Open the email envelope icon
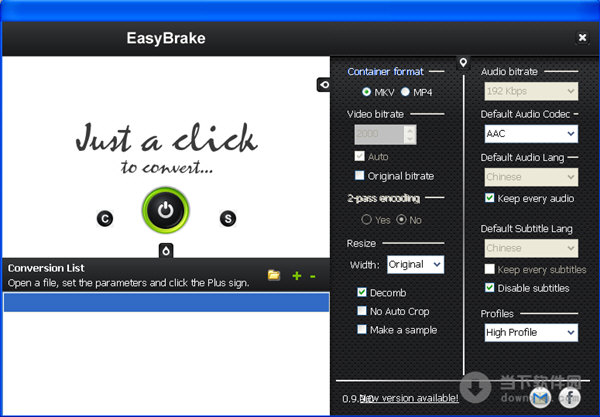This screenshot has width=600, height=417. 540,398
